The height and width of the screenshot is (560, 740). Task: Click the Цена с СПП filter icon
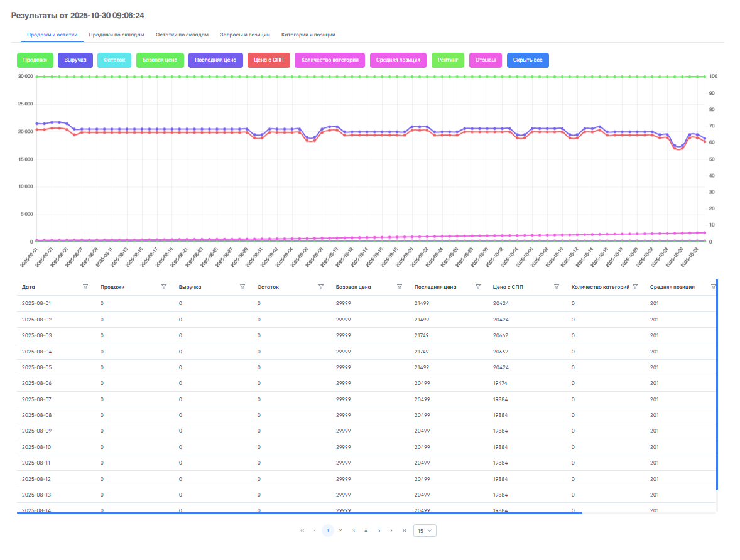click(x=557, y=287)
